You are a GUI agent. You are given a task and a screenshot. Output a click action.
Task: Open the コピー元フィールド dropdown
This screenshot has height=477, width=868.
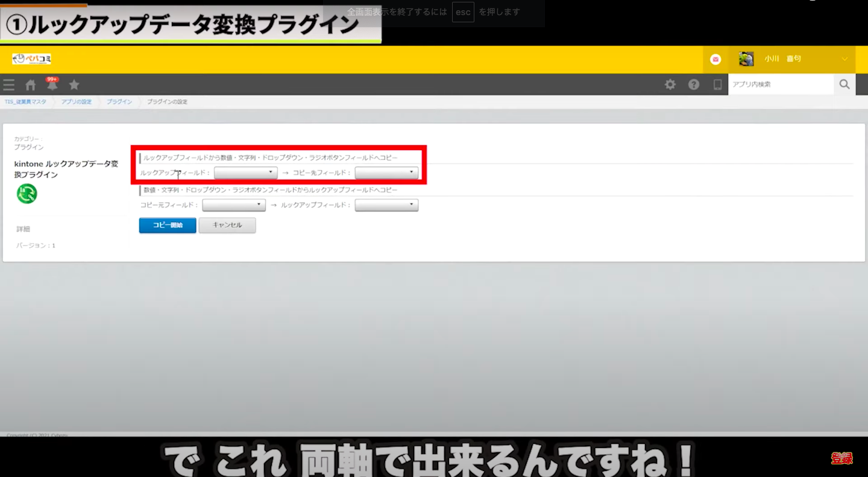234,205
